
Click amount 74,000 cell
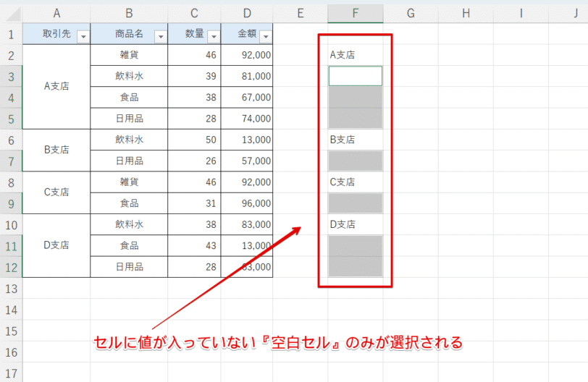[247, 119]
